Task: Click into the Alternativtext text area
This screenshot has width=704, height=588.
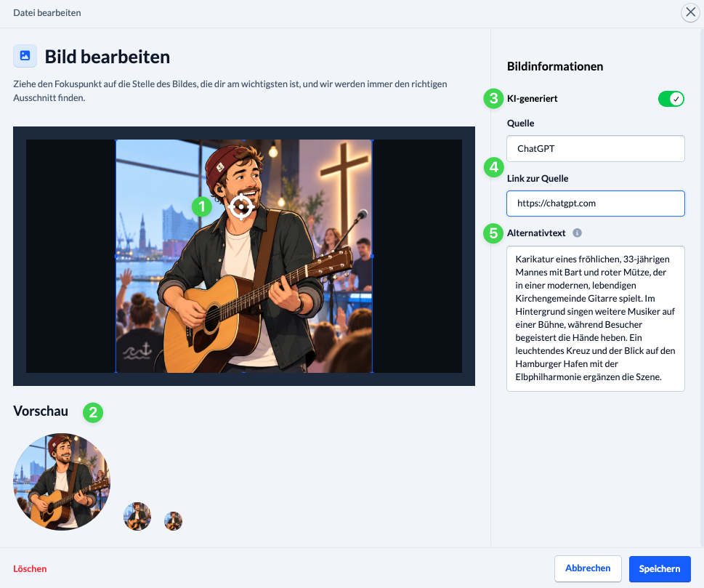Action: [595, 318]
